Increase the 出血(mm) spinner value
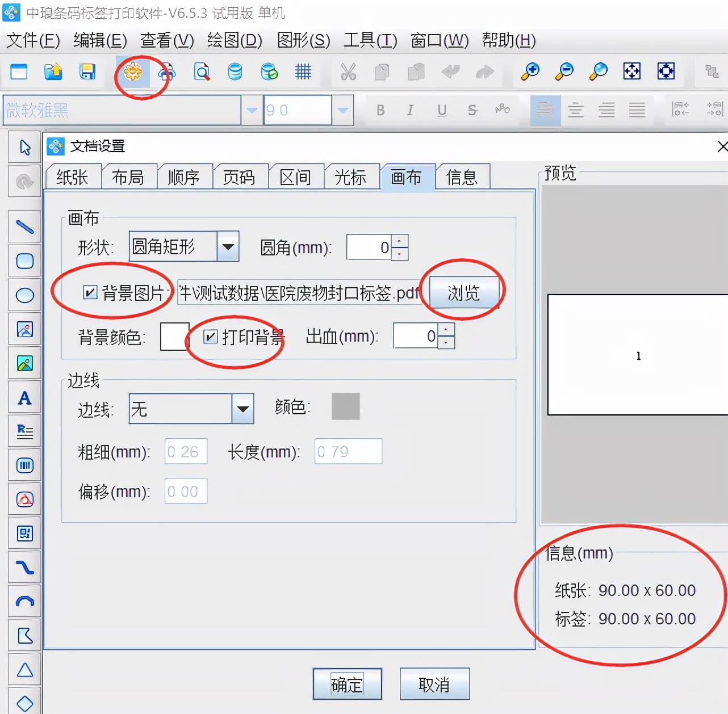The height and width of the screenshot is (714, 728). (x=446, y=330)
